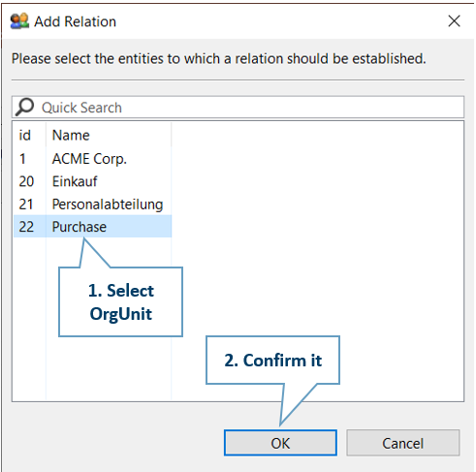
Task: Select the ACME Corp. entry
Action: click(89, 159)
